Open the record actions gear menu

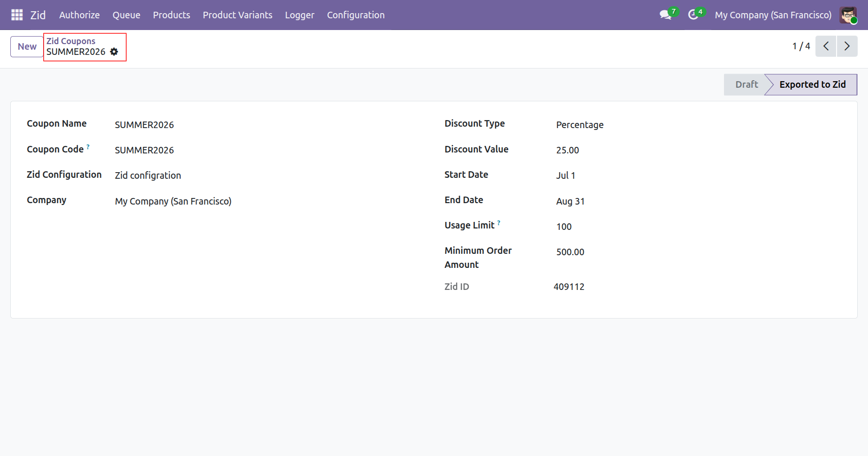point(114,52)
